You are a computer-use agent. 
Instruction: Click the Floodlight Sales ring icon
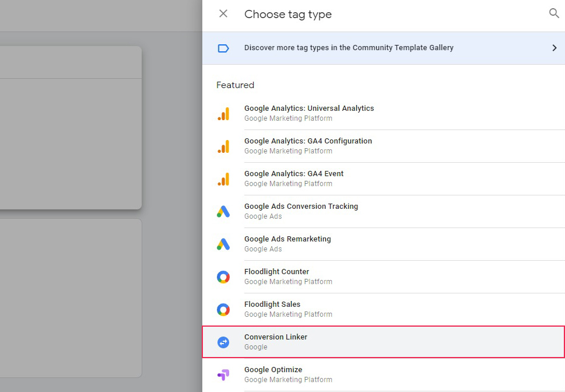(x=223, y=310)
